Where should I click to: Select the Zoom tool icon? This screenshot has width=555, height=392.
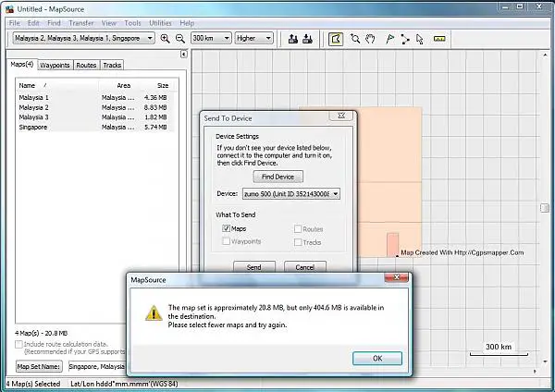click(355, 39)
